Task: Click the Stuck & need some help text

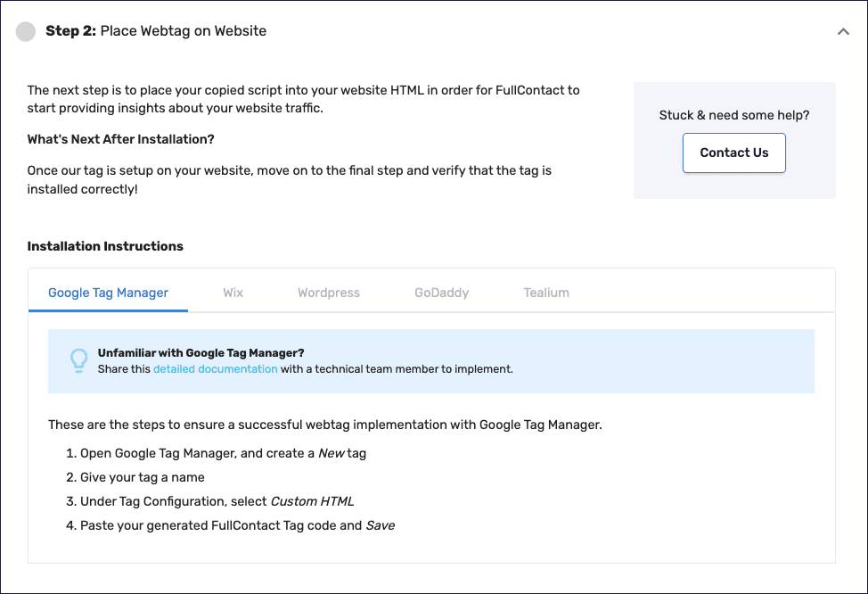Action: pyautogui.click(x=733, y=115)
